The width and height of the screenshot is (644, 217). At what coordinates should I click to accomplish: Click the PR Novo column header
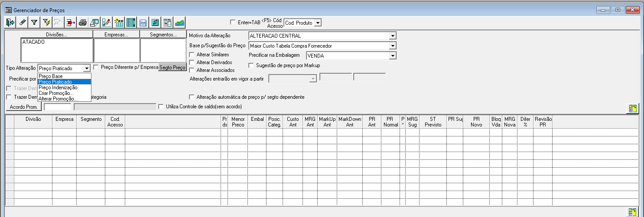coord(476,122)
